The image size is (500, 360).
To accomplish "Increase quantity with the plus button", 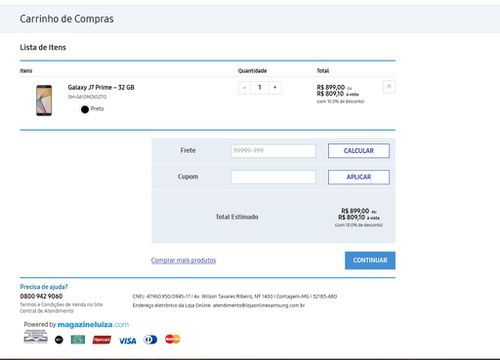I will tap(275, 88).
